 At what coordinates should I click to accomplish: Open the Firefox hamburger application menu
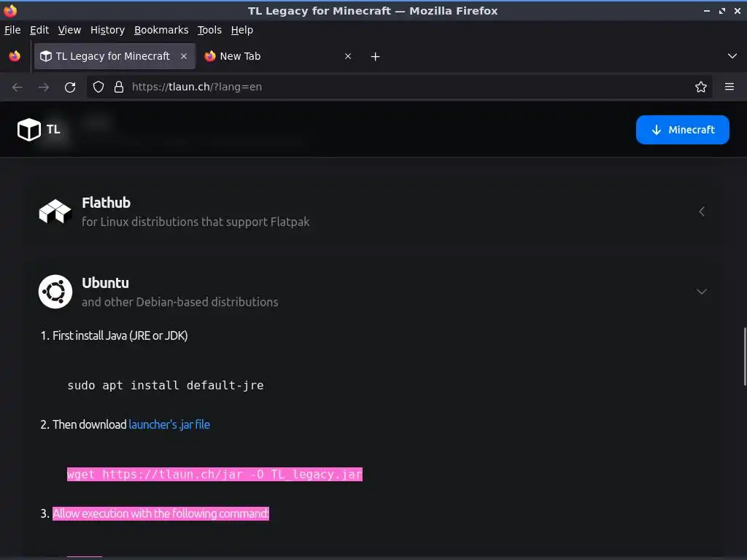729,87
